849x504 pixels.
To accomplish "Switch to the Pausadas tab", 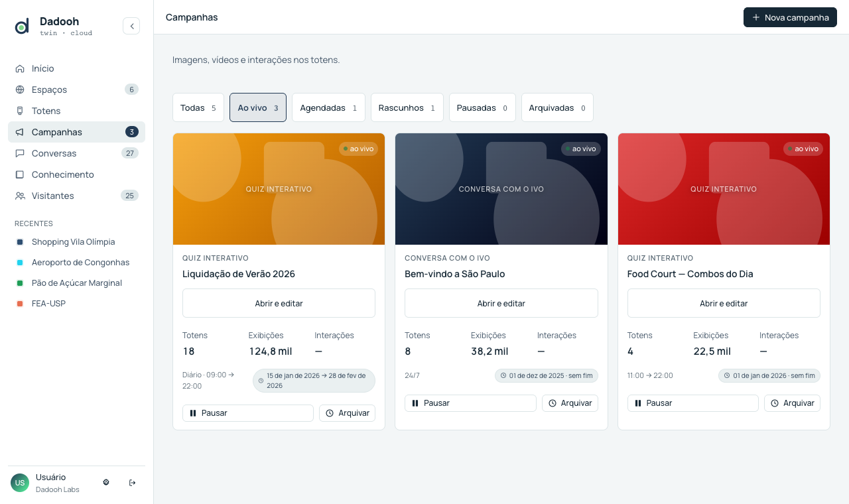I will (482, 107).
